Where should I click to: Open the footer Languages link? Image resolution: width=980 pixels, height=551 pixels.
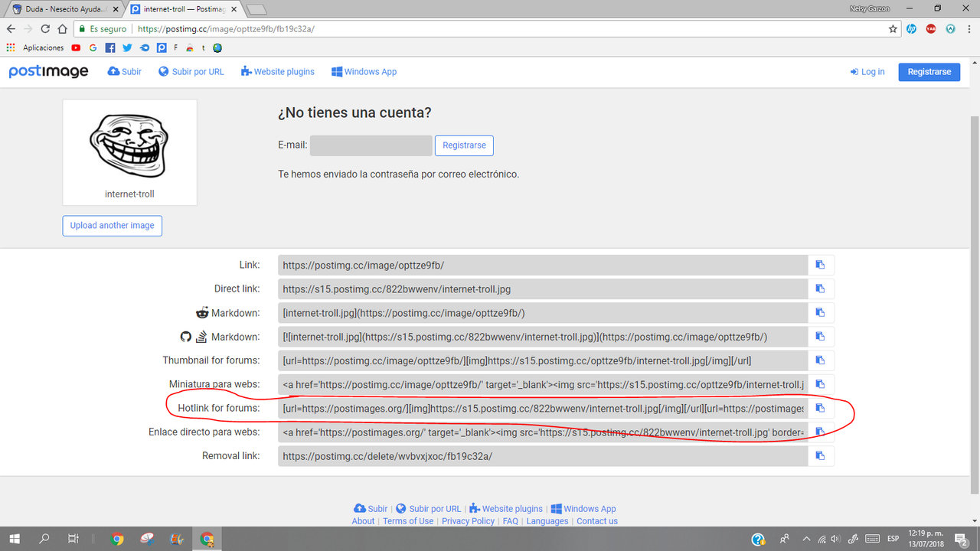click(547, 521)
